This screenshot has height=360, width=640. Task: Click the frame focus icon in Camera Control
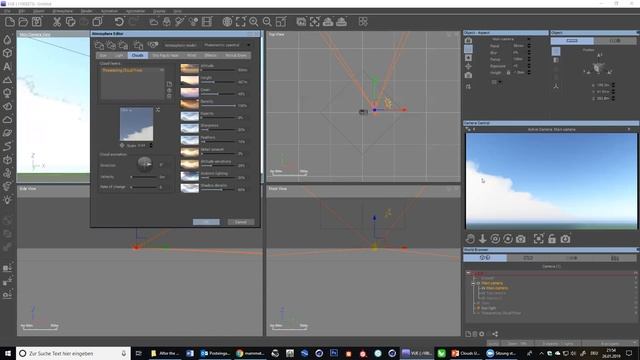pyautogui.click(x=539, y=239)
